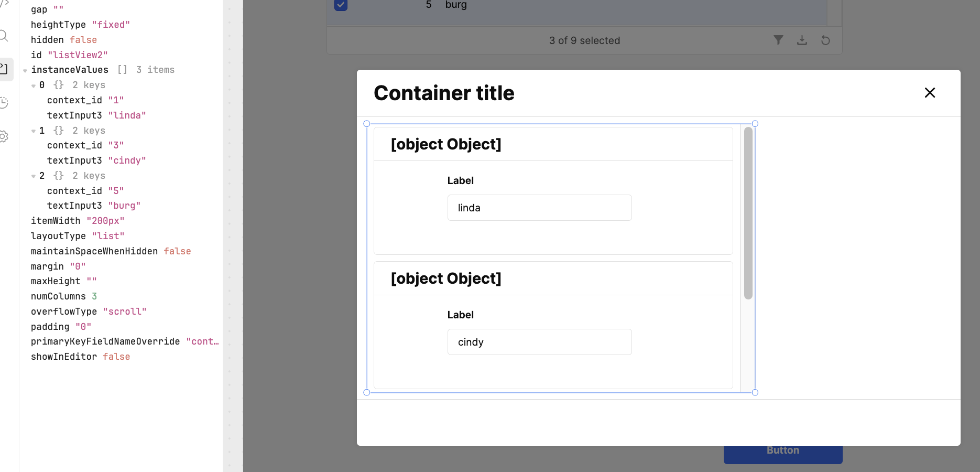
Task: Click the Label above cindy input
Action: (x=460, y=315)
